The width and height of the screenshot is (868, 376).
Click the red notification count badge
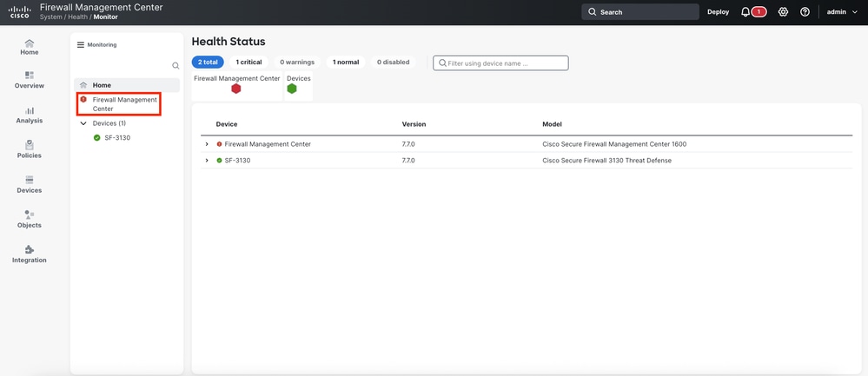pos(759,12)
